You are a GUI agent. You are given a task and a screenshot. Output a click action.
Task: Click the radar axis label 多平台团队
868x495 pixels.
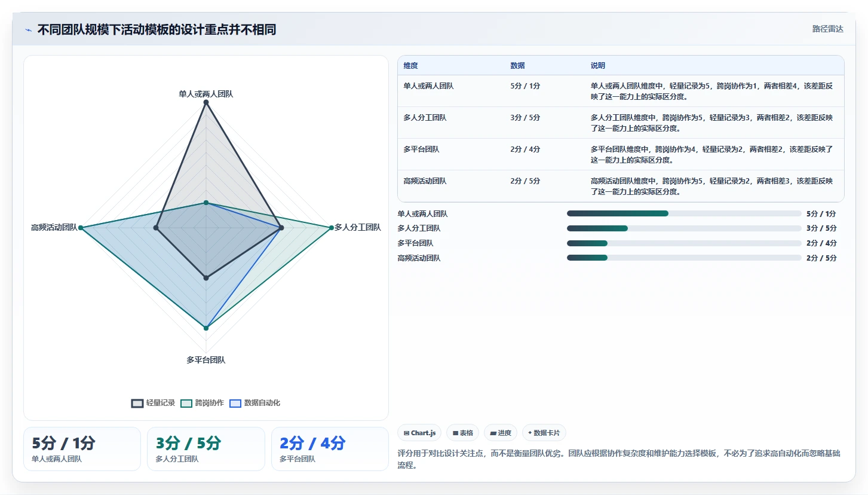[x=206, y=360]
